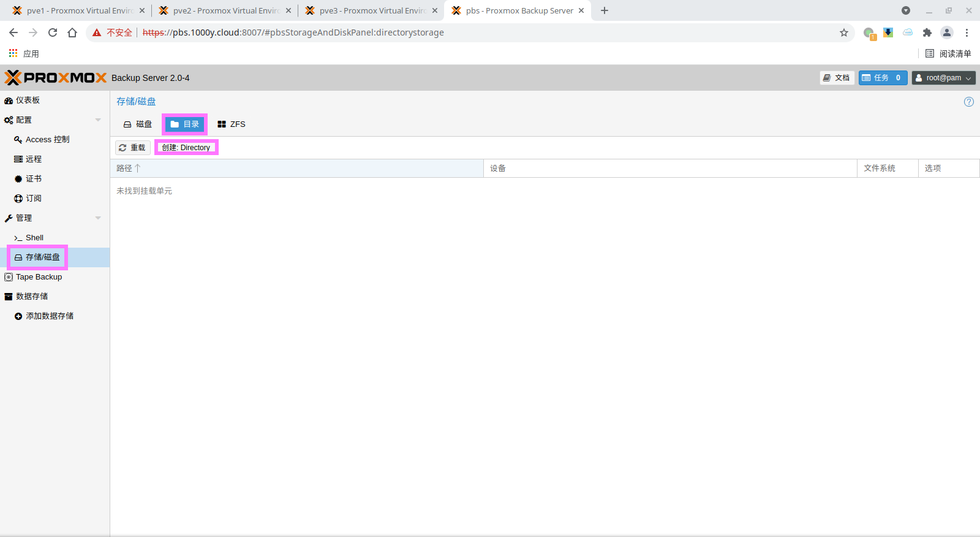
Task: Open the 文档 documentation button
Action: point(837,78)
